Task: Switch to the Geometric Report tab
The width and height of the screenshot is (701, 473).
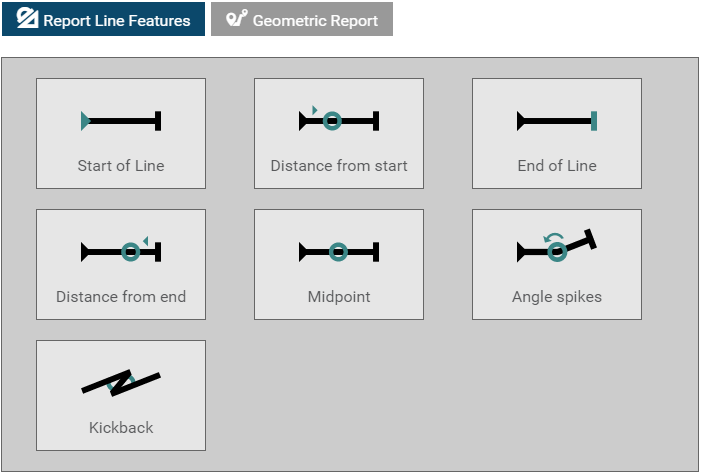Action: pos(302,19)
